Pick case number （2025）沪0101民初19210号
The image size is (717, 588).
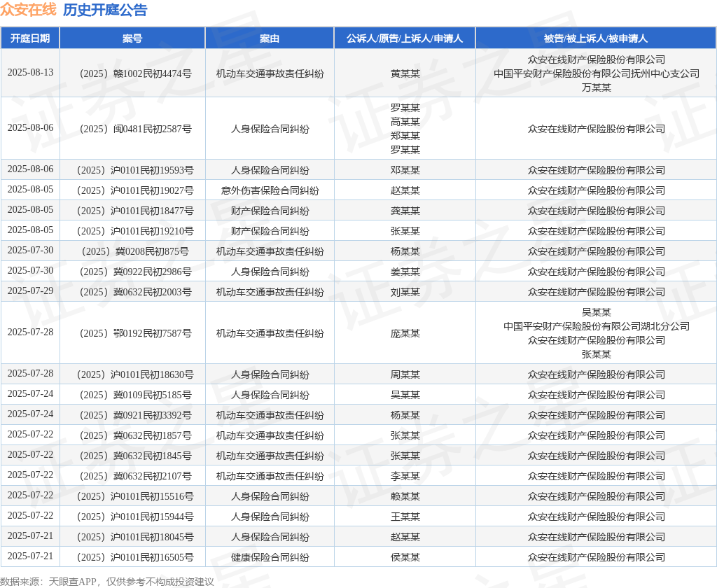point(135,231)
